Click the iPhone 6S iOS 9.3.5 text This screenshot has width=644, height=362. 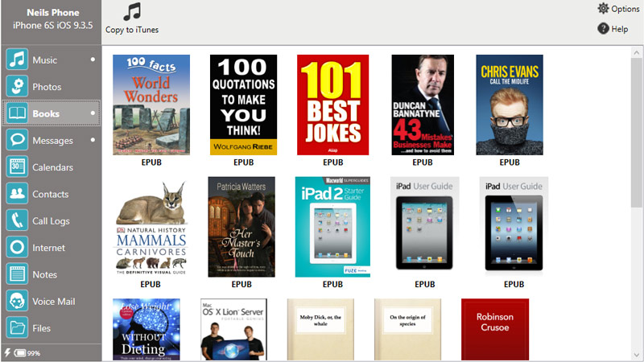point(53,26)
